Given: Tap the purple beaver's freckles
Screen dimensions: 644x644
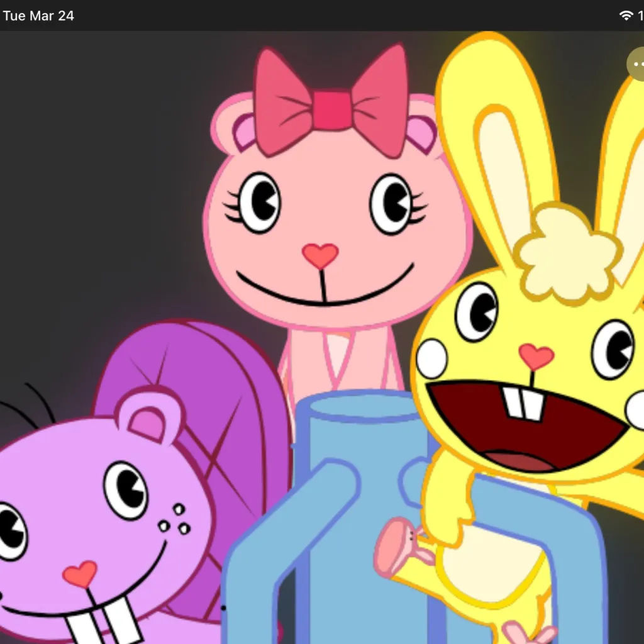Looking at the screenshot, I should click(174, 519).
